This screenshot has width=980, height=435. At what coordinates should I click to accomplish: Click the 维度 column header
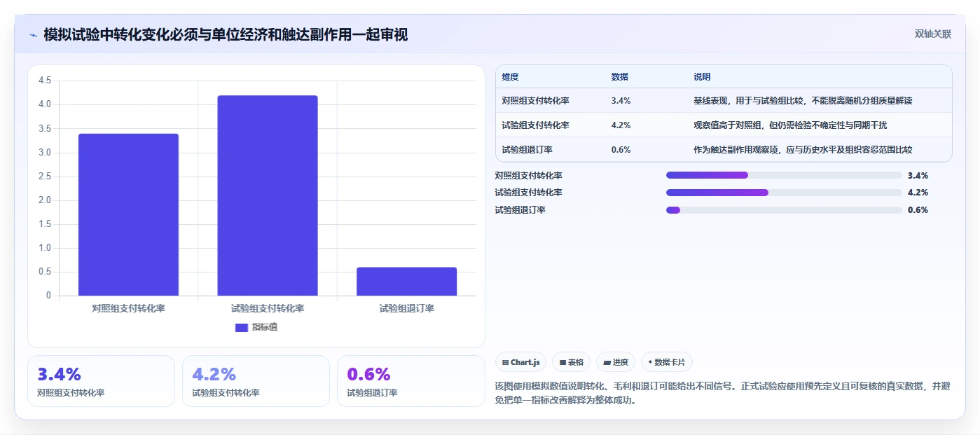click(510, 77)
